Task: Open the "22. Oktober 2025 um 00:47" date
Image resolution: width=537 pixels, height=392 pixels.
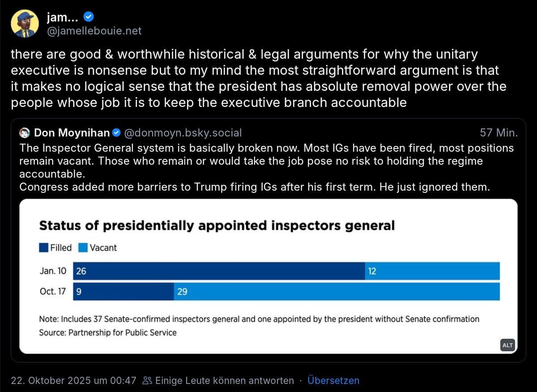Action: pos(73,381)
